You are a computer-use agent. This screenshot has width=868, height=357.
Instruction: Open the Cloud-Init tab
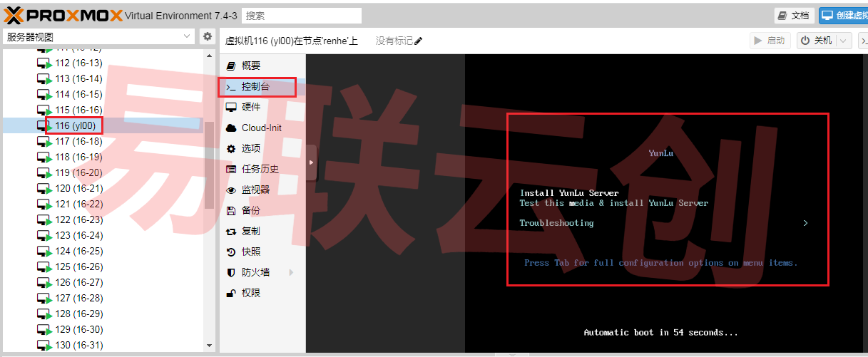(x=262, y=128)
